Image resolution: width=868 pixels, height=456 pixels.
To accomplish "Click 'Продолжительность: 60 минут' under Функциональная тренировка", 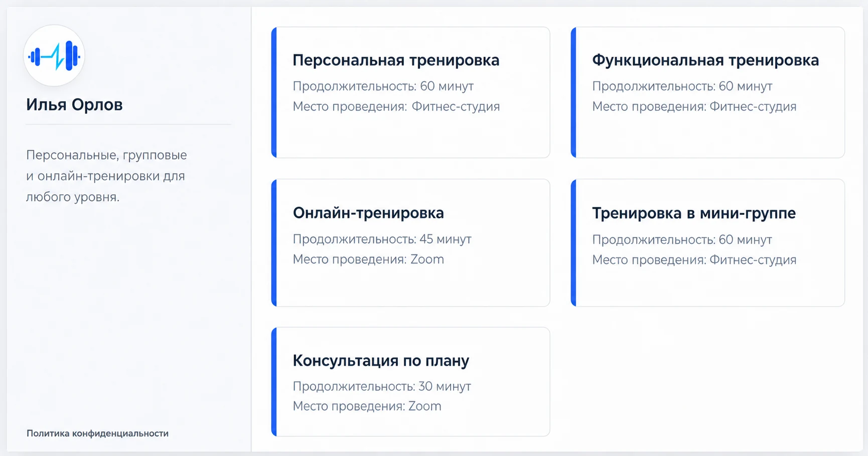I will [682, 86].
